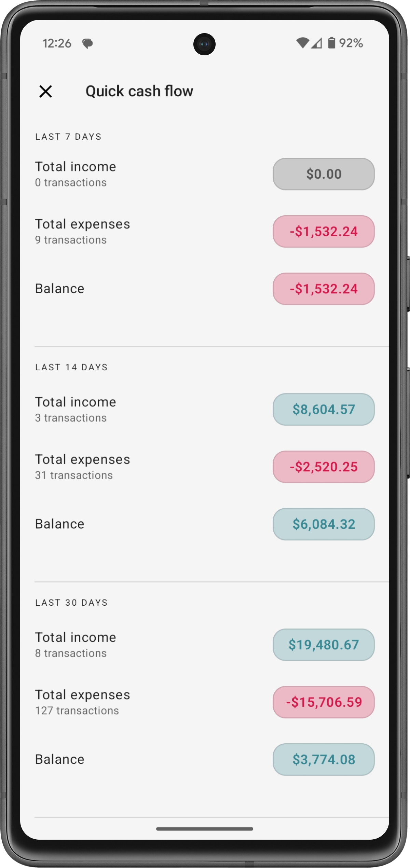Open last 7 days total expenses amount pill
This screenshot has width=410, height=868.
[323, 231]
